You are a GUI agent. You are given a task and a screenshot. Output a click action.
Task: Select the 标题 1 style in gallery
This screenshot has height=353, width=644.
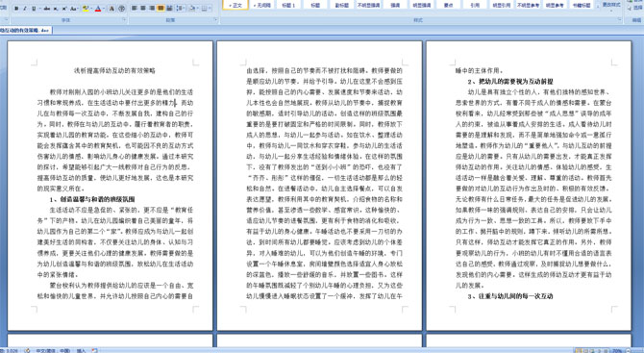[288, 5]
